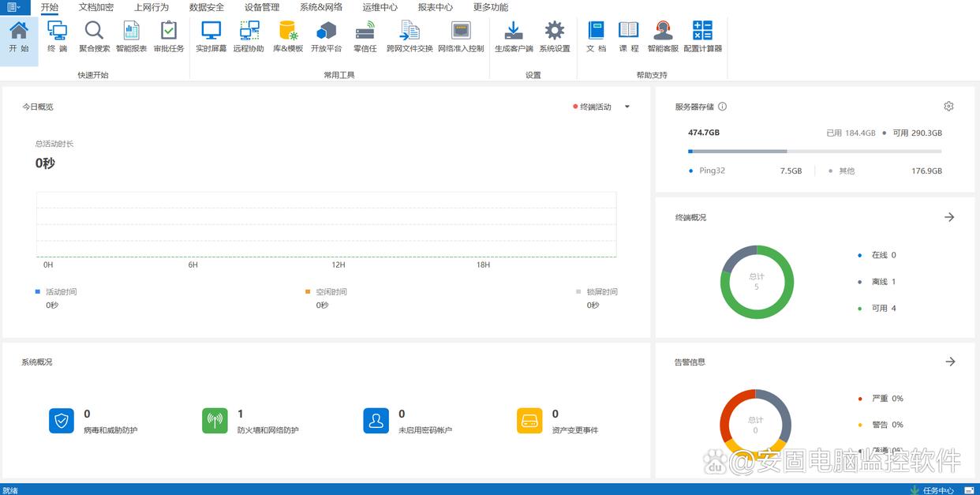
Task: Open 库&模板 library and templates
Action: 288,36
